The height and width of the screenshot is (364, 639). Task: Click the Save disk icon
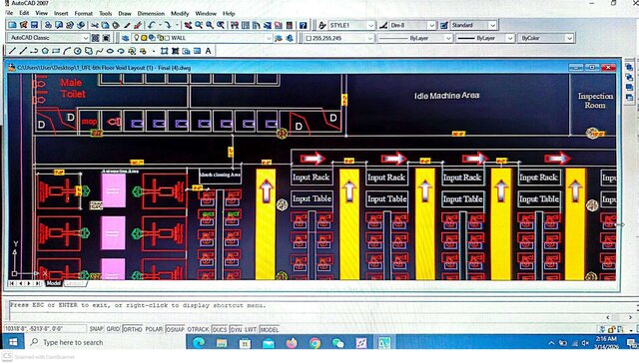click(x=34, y=25)
